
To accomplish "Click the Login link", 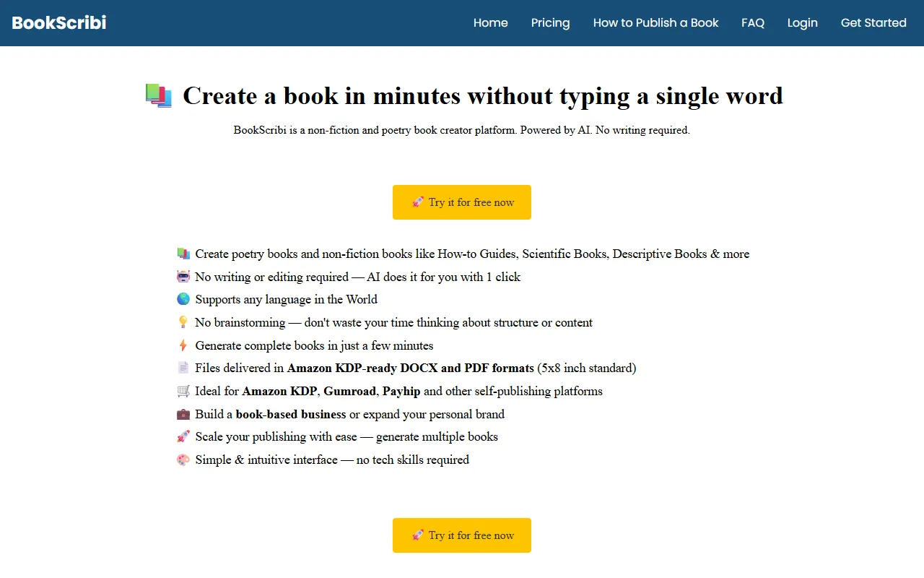I will coord(803,22).
